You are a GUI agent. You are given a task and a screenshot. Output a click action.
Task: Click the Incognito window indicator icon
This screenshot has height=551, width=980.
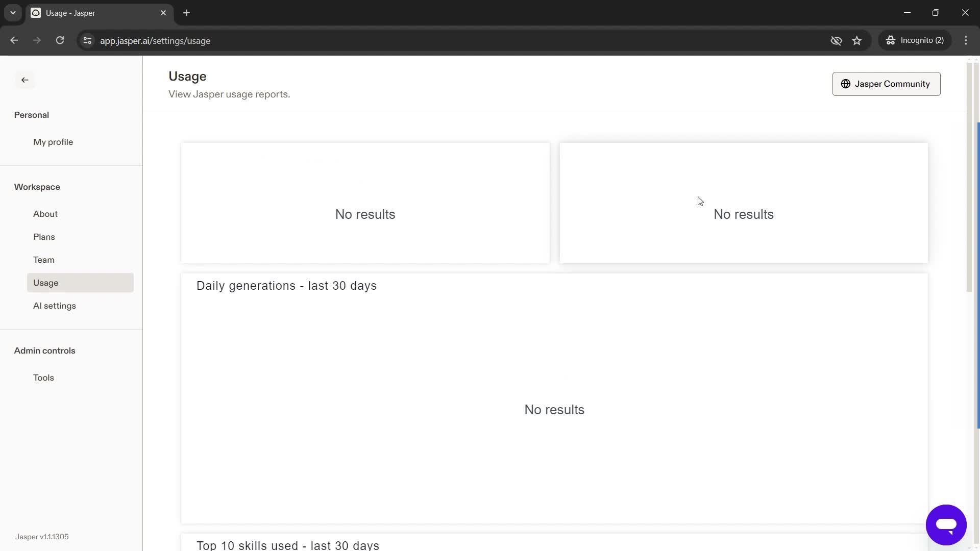891,40
